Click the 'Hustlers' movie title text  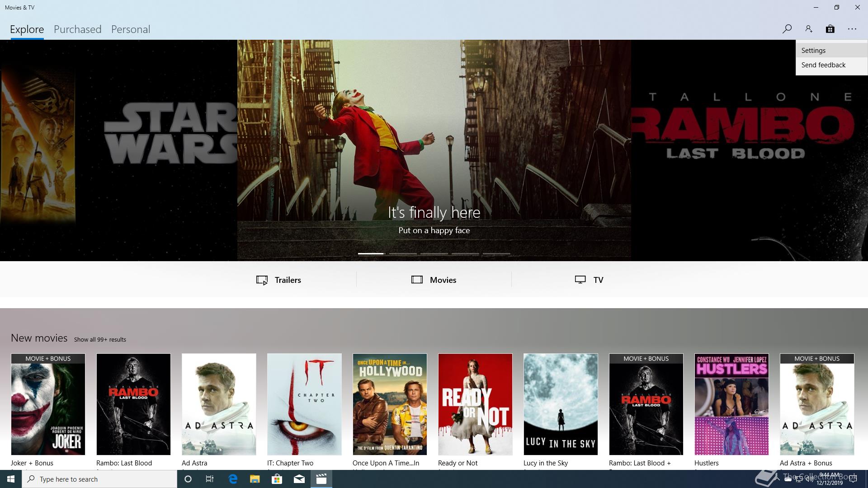click(x=706, y=463)
